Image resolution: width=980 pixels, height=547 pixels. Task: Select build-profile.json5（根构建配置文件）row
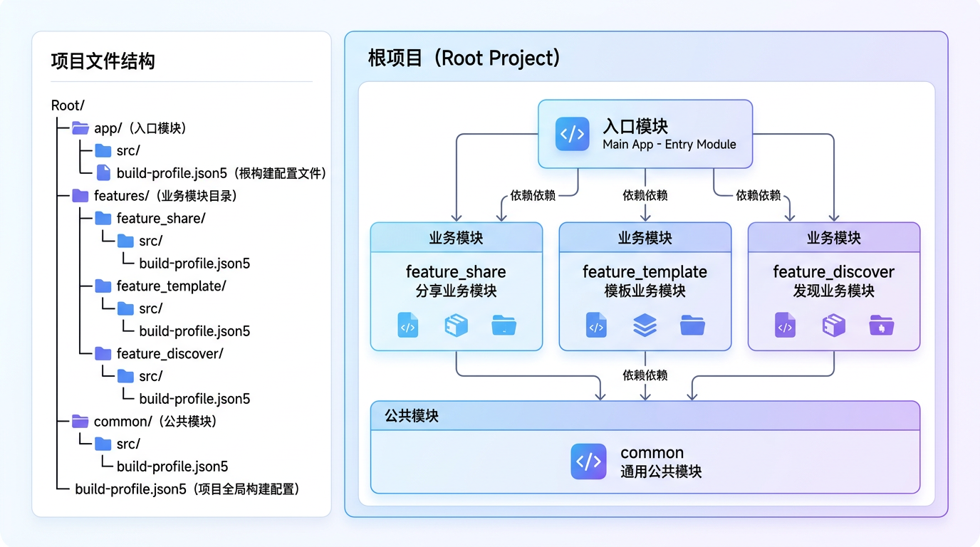pos(221,173)
